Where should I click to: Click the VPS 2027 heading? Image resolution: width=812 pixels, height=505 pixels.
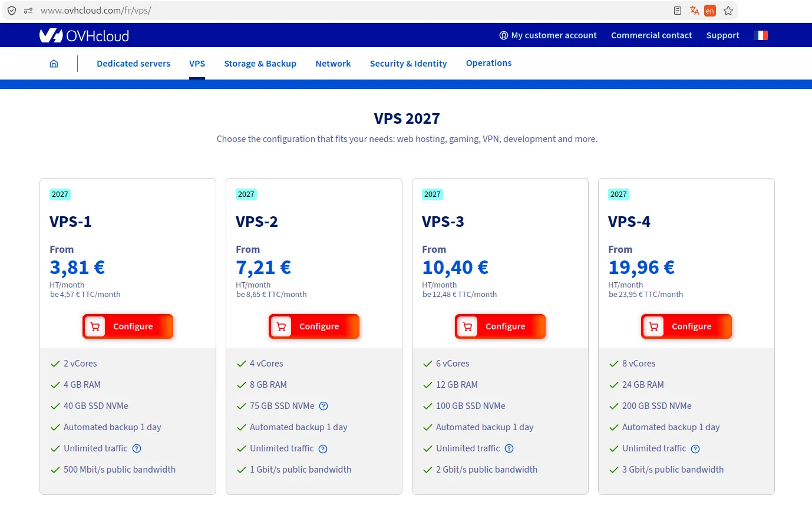coord(407,118)
